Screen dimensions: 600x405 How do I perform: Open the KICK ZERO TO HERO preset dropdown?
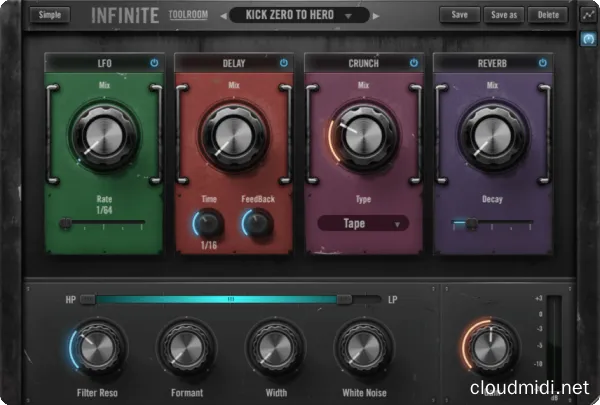pyautogui.click(x=299, y=15)
